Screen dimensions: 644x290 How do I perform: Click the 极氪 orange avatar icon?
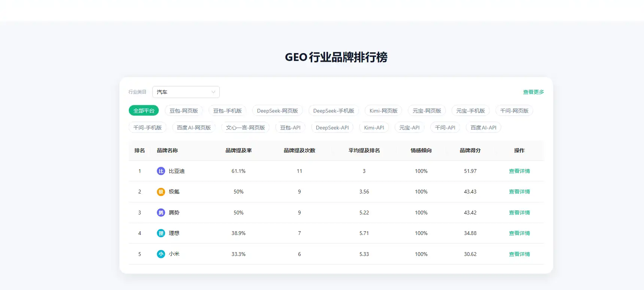pos(161,192)
